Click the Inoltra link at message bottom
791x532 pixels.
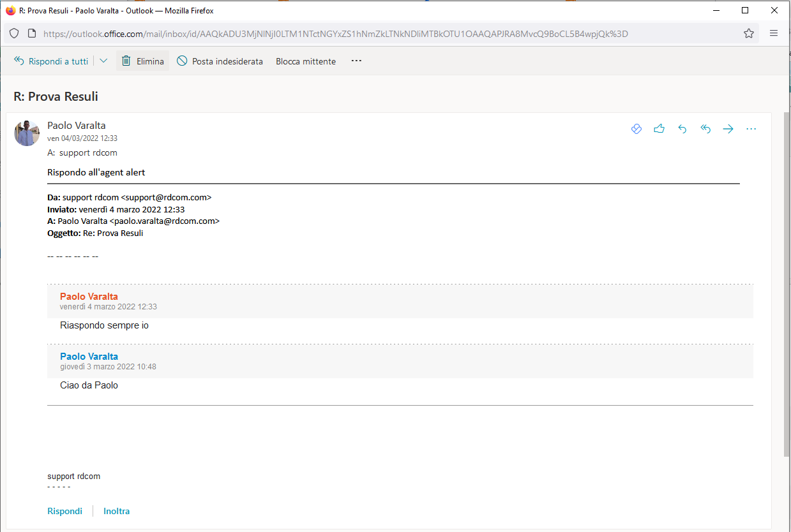[x=116, y=511]
